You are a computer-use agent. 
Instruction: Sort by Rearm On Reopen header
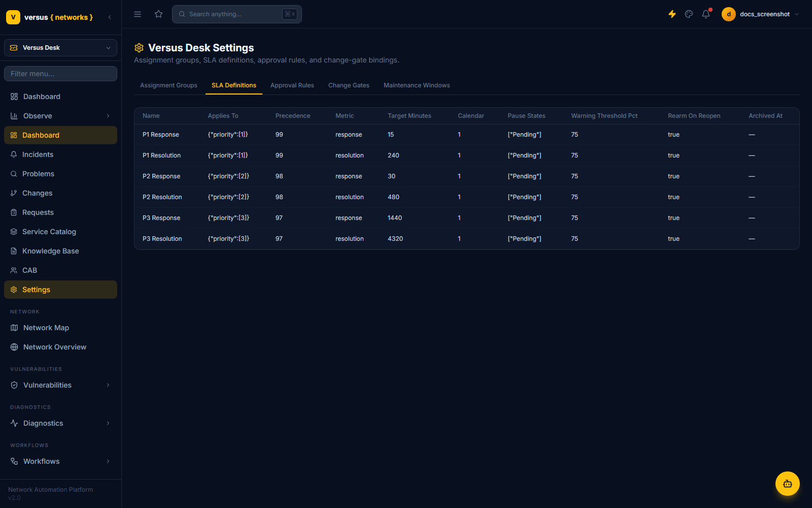point(694,116)
